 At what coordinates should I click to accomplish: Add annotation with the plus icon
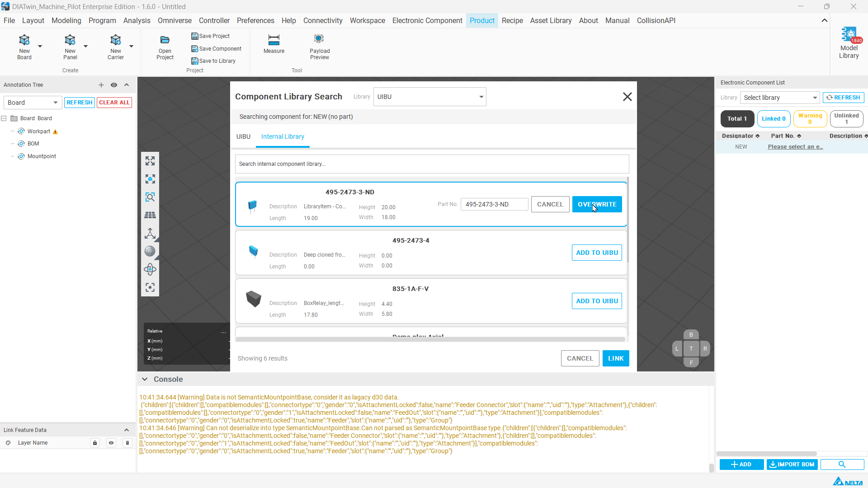(x=101, y=85)
